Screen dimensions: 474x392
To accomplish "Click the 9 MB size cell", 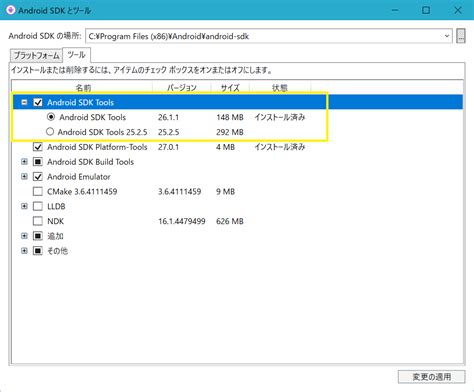I will coord(225,192).
